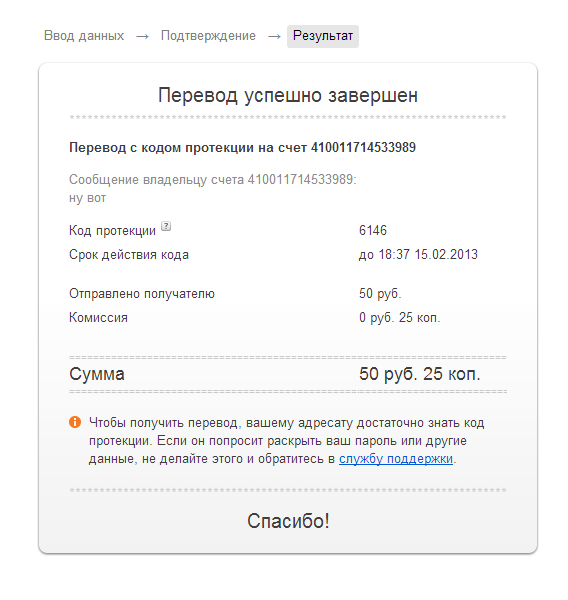
Task: Select the Результат step tab
Action: click(x=323, y=36)
